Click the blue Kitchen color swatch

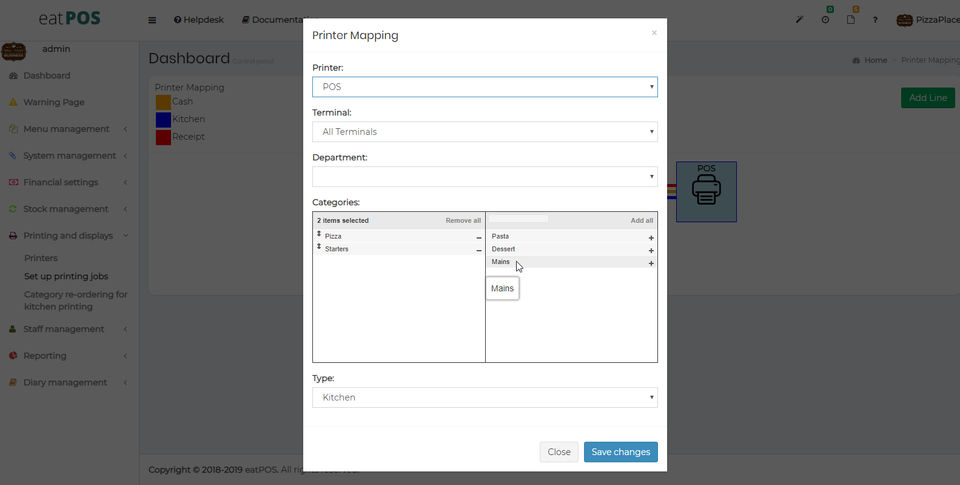coord(163,119)
